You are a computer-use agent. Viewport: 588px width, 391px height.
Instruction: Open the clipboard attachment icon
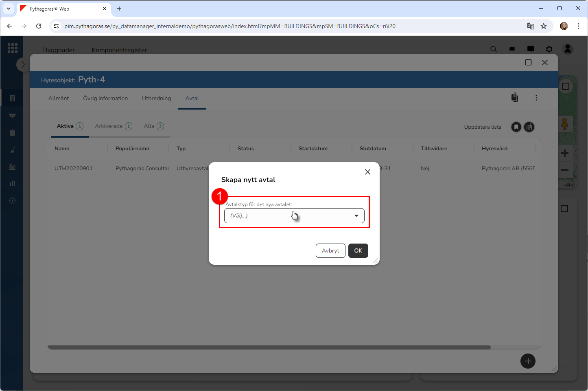click(x=515, y=98)
